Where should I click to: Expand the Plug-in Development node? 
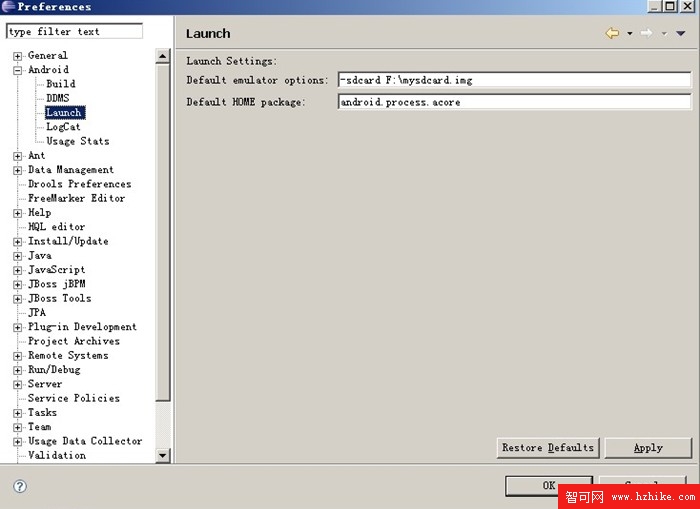pyautogui.click(x=17, y=328)
